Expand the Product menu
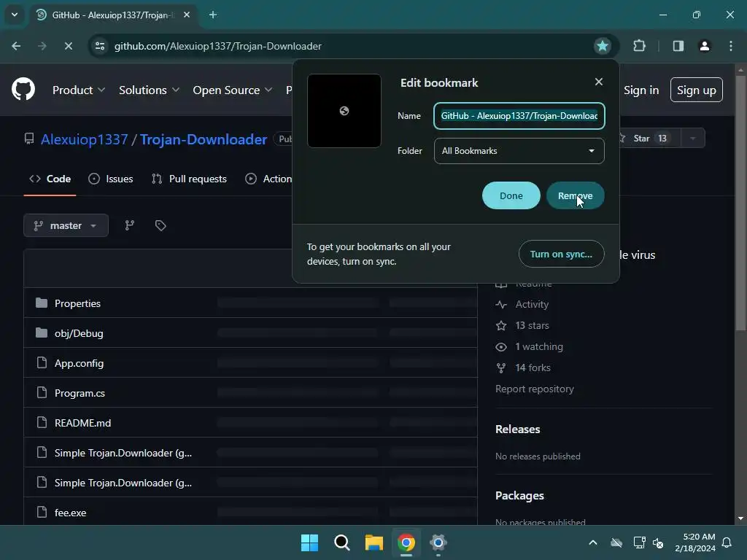Image resolution: width=747 pixels, height=560 pixels. click(x=79, y=90)
